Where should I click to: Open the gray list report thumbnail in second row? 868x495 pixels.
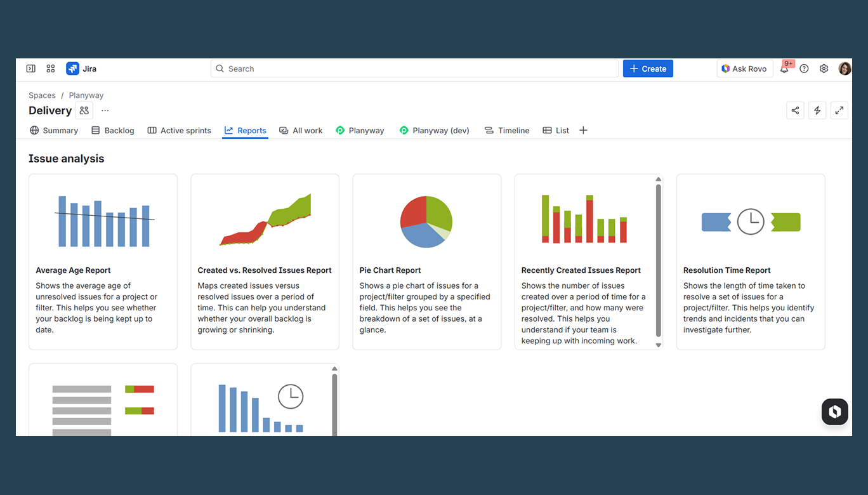click(103, 410)
